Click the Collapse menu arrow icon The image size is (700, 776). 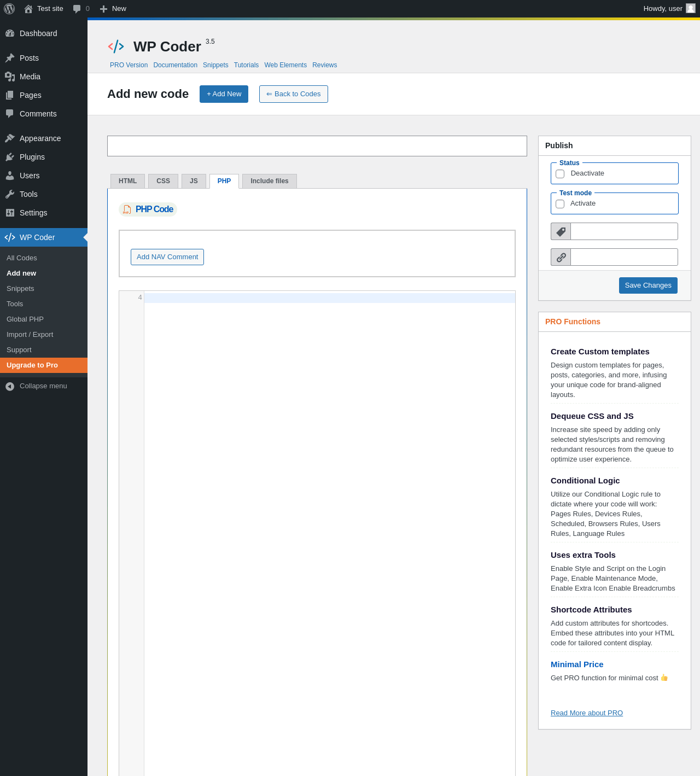10,387
